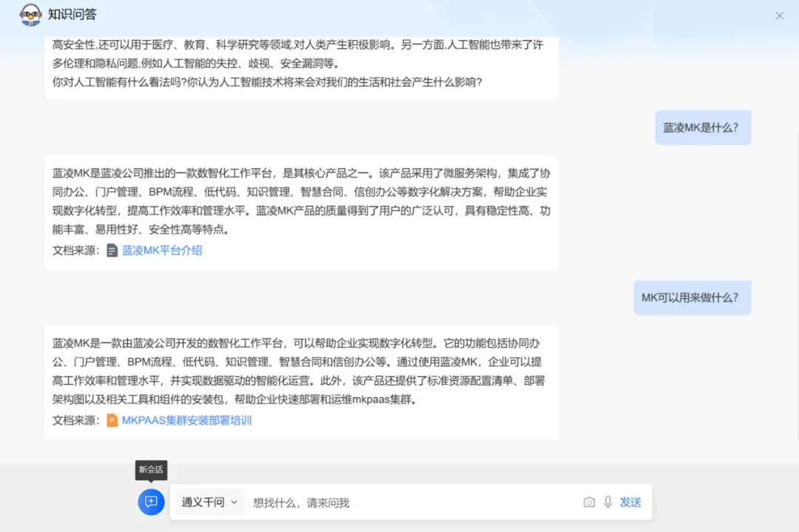
Task: Open the 蓝凌MK平台介绍 source document link
Action: (x=162, y=250)
